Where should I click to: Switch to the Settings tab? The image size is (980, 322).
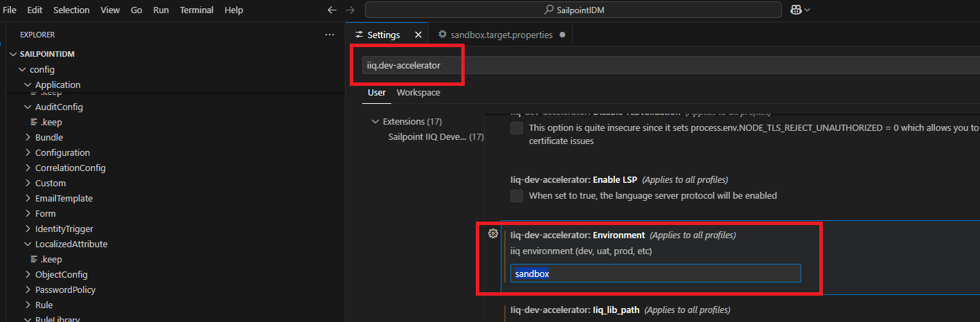(x=384, y=35)
